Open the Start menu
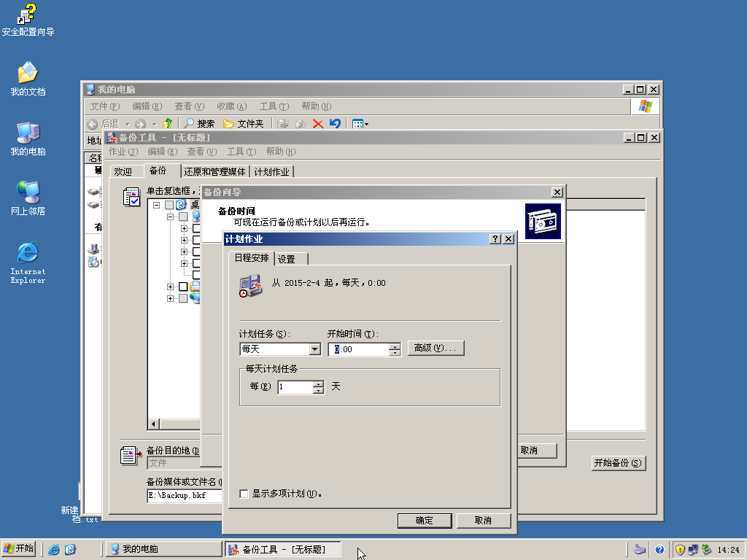This screenshot has width=747, height=560. 18,548
